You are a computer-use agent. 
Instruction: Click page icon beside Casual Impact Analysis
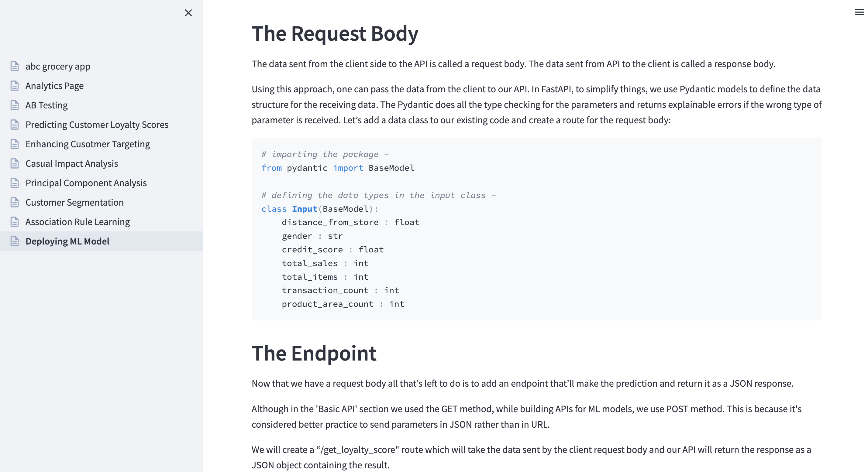(x=15, y=164)
